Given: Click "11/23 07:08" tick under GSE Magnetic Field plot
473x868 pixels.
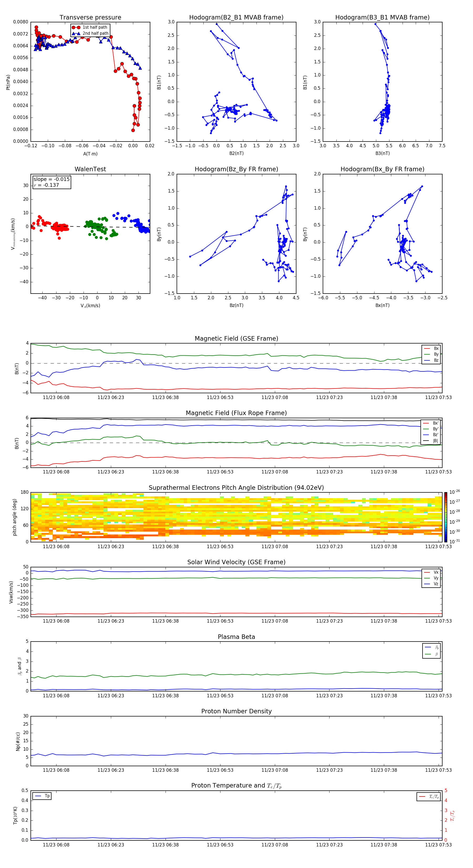Looking at the screenshot, I should [275, 397].
